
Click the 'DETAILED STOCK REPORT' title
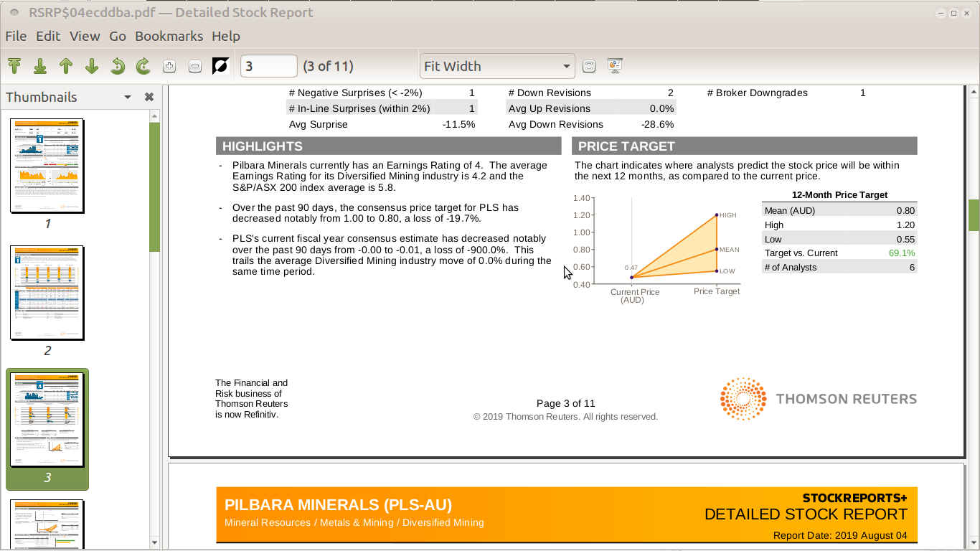coord(806,514)
